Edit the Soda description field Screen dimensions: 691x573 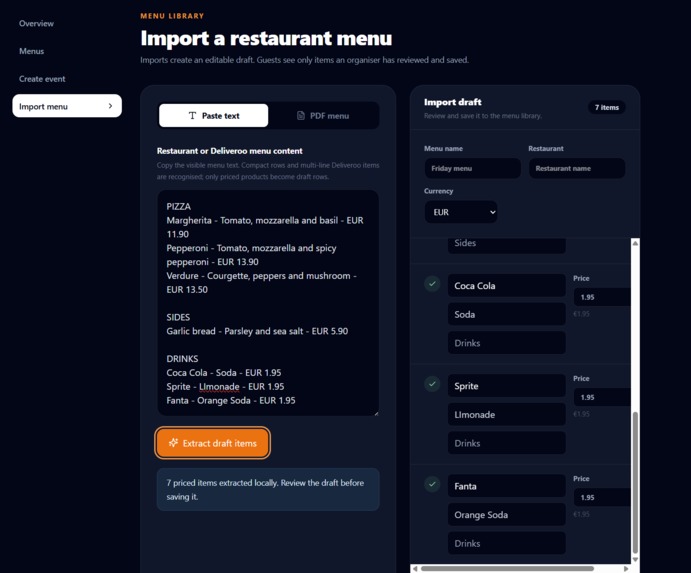507,314
